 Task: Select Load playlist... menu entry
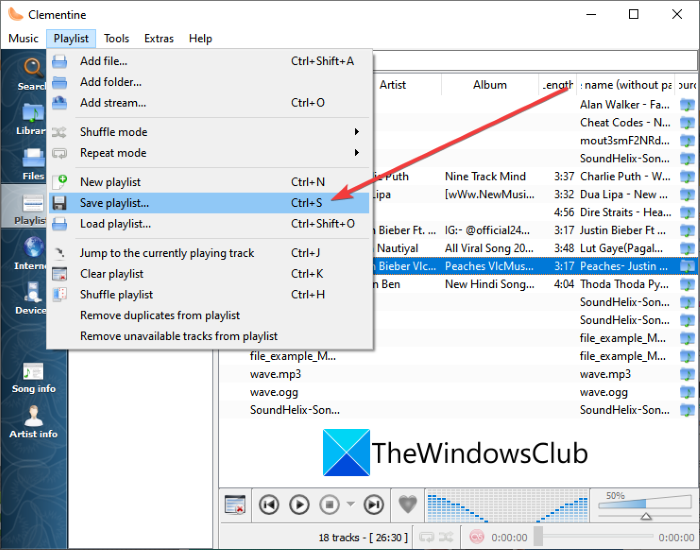[209, 224]
